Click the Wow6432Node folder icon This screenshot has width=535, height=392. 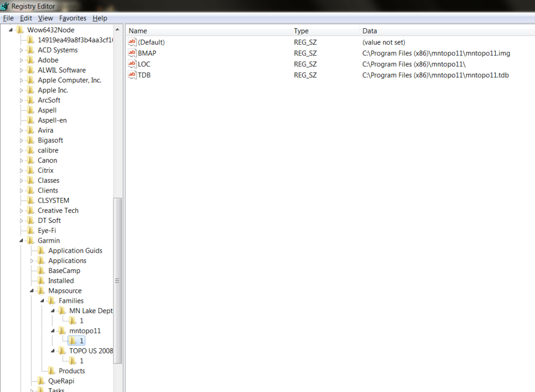pos(20,30)
